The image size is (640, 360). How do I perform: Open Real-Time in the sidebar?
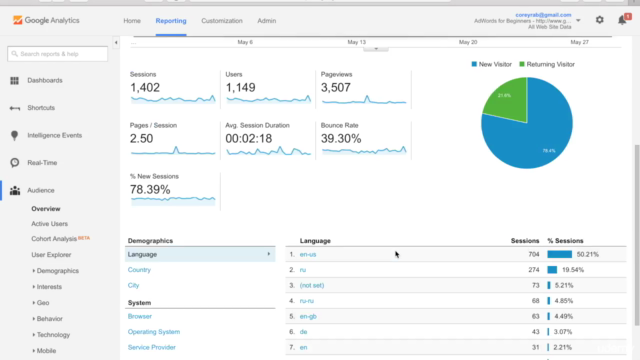[42, 162]
